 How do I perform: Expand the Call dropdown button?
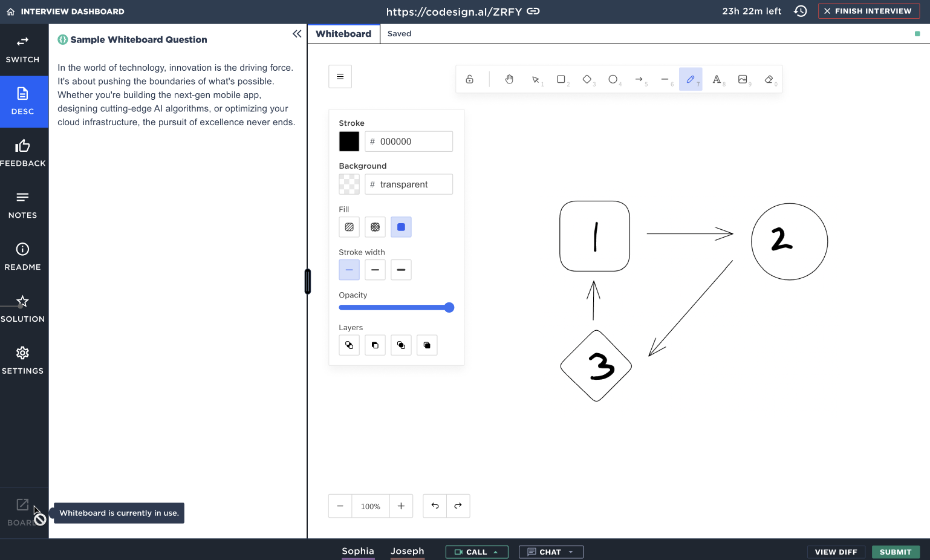tap(477, 552)
